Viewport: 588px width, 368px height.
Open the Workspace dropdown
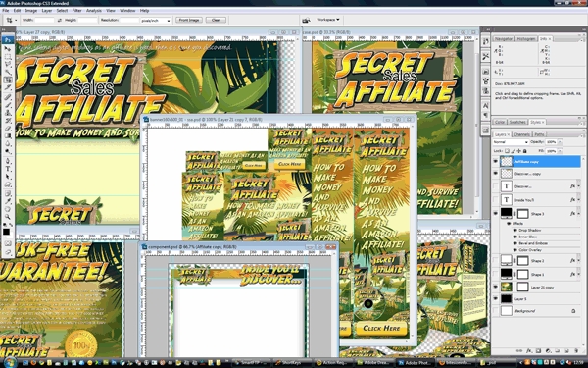point(327,20)
